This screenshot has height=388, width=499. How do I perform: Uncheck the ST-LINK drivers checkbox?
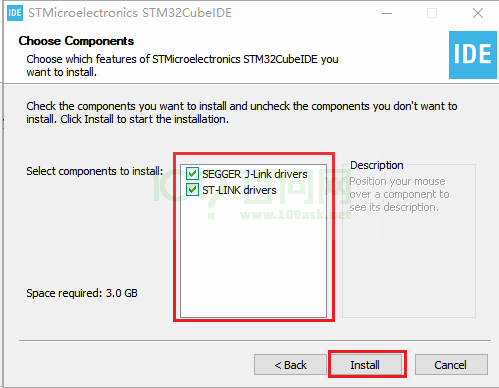click(192, 190)
